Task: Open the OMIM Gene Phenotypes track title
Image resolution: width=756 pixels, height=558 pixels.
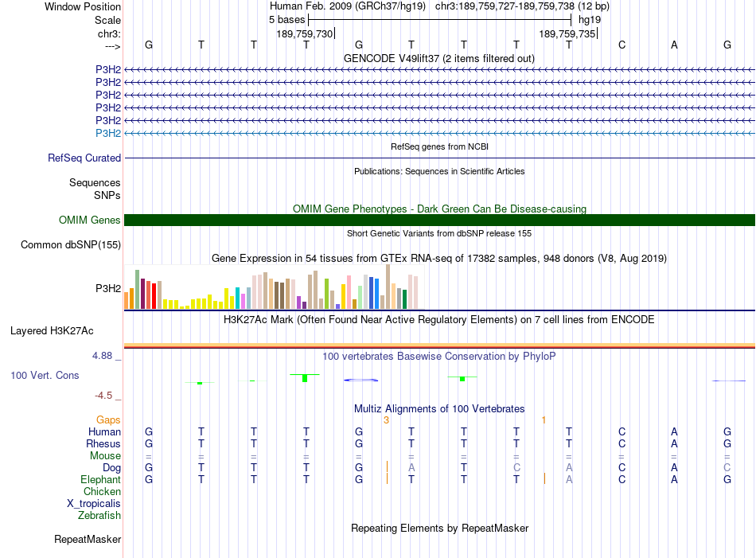Action: point(439,209)
